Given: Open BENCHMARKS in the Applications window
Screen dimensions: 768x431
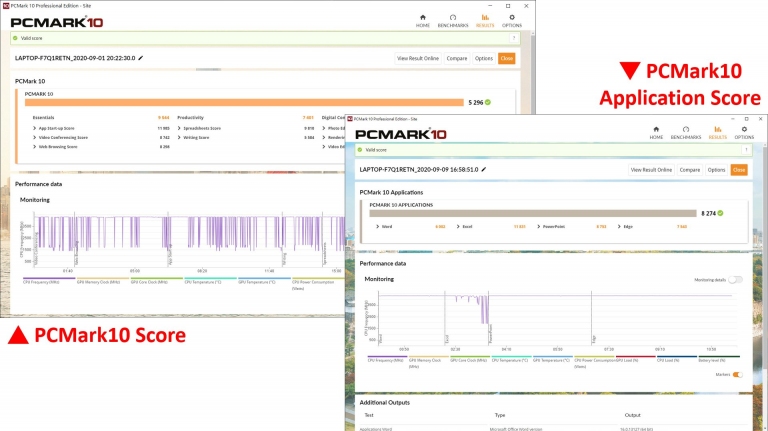Looking at the screenshot, I should pyautogui.click(x=686, y=133).
